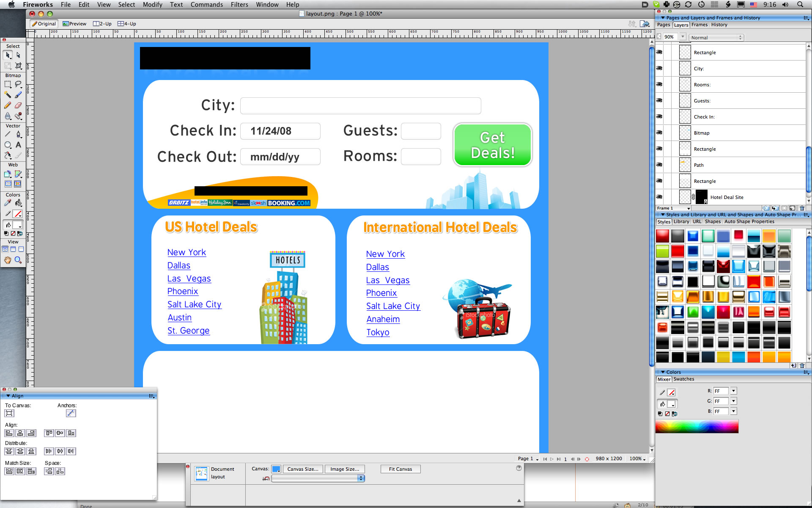This screenshot has width=812, height=508.
Task: Click Align to Canvas button
Action: [x=9, y=413]
